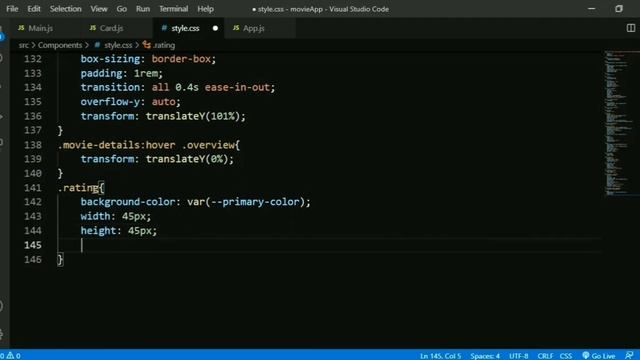Click CSS language mode in status bar
The height and width of the screenshot is (360, 640).
pos(566,356)
